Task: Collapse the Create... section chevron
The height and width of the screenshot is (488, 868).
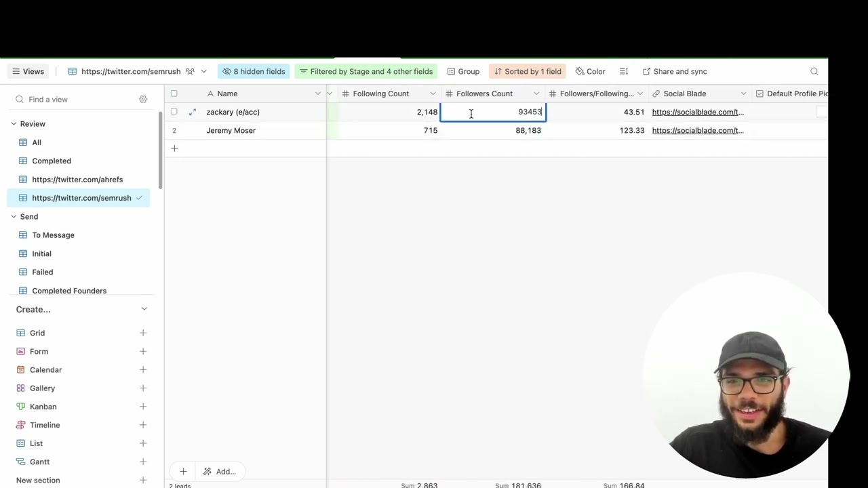Action: pyautogui.click(x=144, y=309)
